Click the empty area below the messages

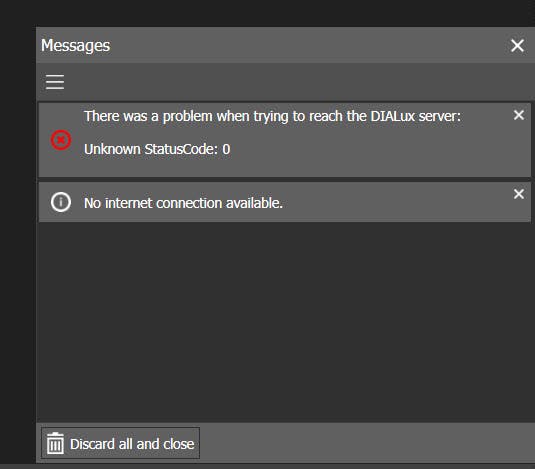click(285, 322)
